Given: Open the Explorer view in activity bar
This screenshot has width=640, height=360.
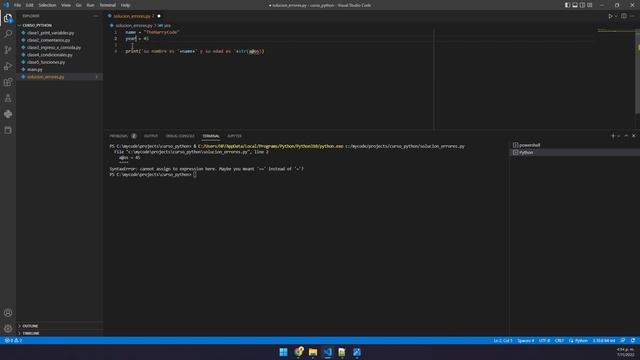Looking at the screenshot, I should click(8, 18).
